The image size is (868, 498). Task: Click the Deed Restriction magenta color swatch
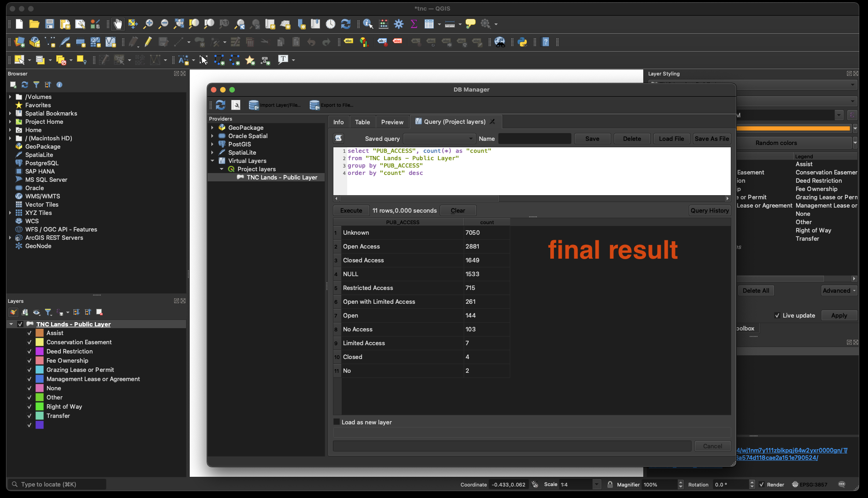pos(40,351)
